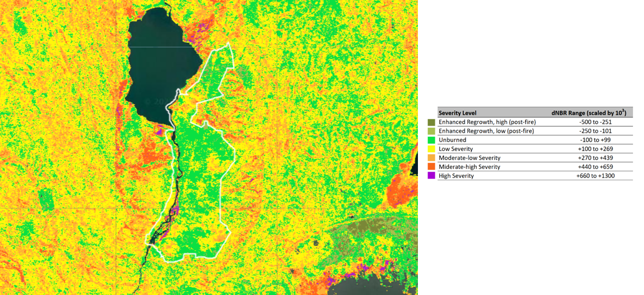Image resolution: width=644 pixels, height=295 pixels.
Task: Click the -100 to +99 range value
Action: click(595, 140)
